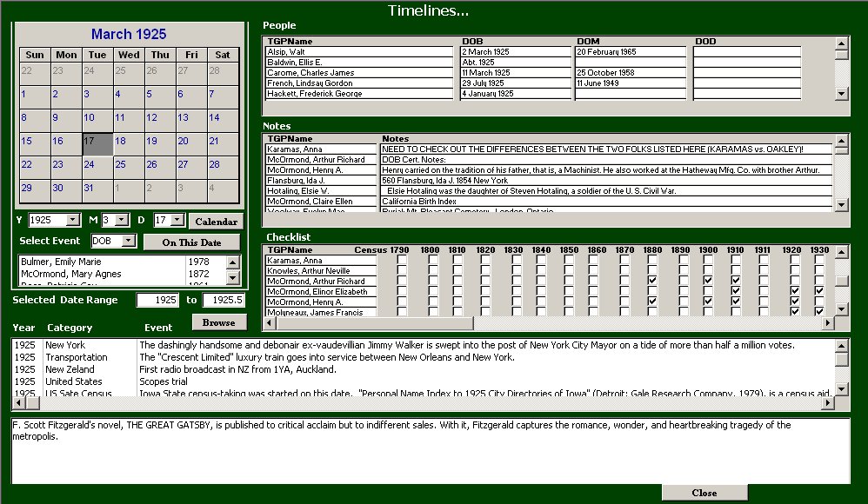Viewport: 868px width, 504px height.
Task: Click Alsip, Walt DOM 20 February 1965
Action: pyautogui.click(x=631, y=51)
